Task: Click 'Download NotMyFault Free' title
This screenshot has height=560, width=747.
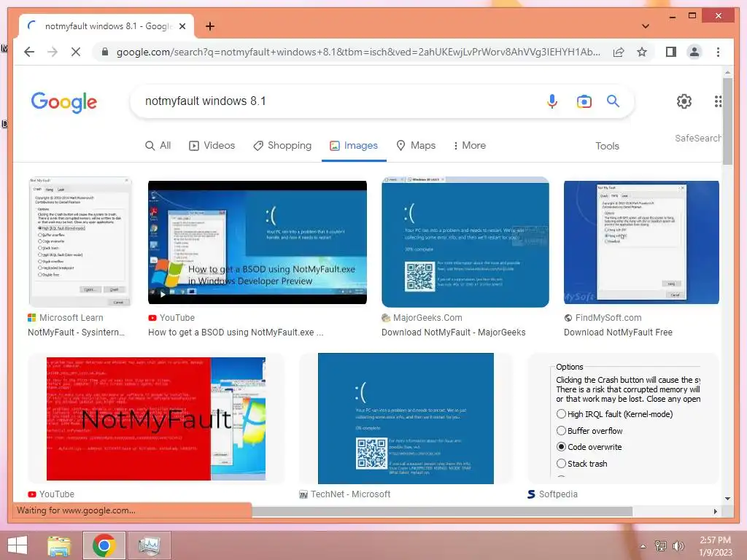Action: coord(618,332)
